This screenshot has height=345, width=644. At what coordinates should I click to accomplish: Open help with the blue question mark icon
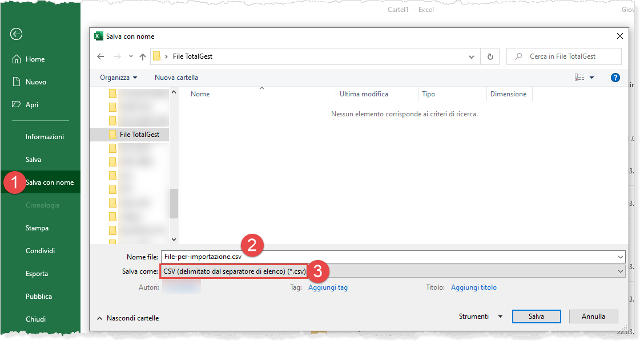[615, 78]
